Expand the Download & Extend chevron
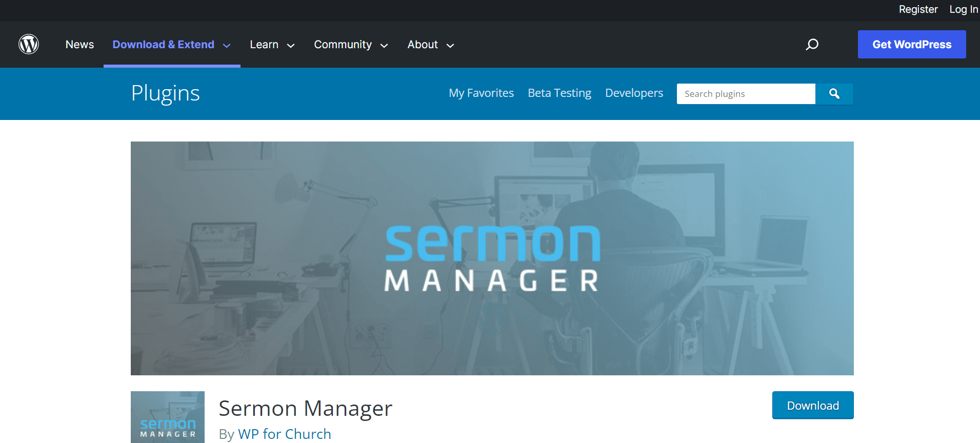The width and height of the screenshot is (980, 443). [227, 46]
